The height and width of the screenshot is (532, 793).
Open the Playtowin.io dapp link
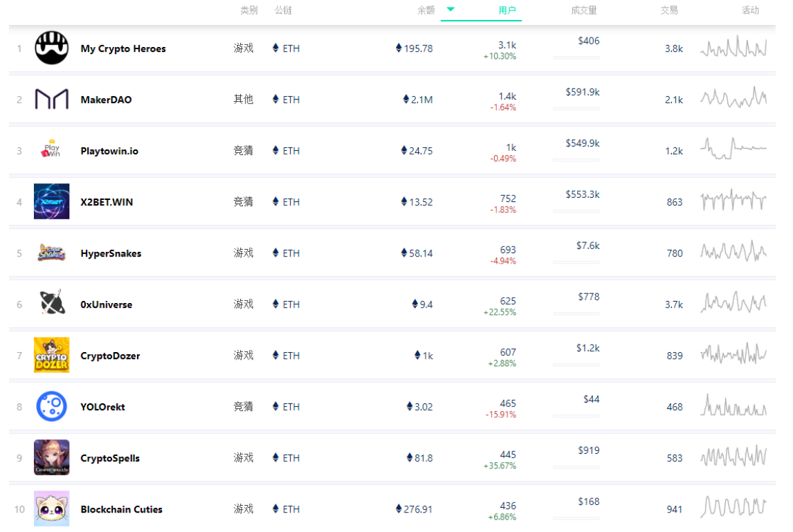point(110,151)
